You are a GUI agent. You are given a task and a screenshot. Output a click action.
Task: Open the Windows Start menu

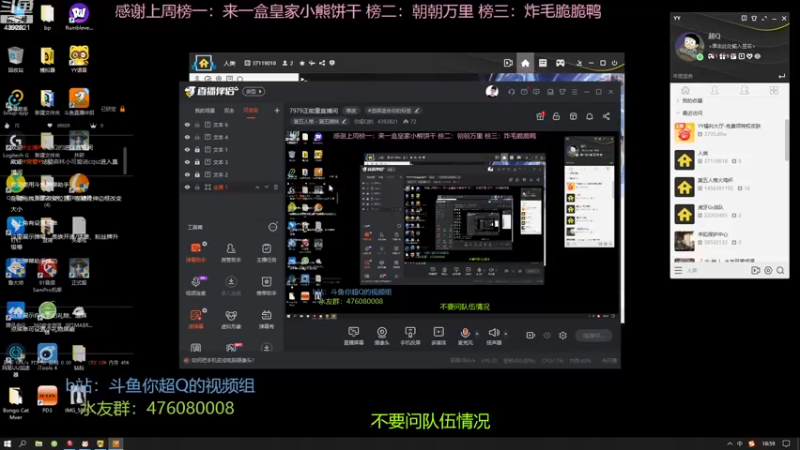click(x=7, y=443)
